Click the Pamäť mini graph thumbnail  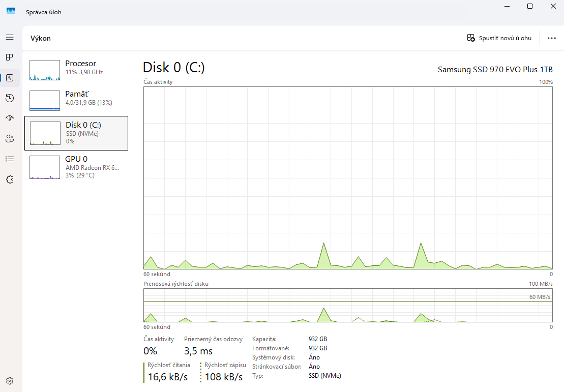(x=45, y=101)
